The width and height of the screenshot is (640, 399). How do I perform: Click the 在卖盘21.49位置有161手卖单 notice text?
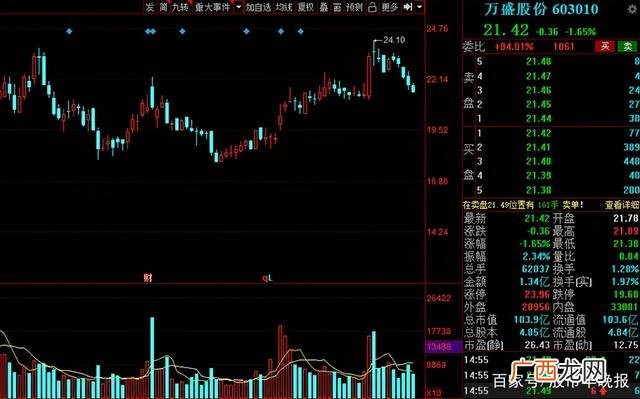[523, 205]
